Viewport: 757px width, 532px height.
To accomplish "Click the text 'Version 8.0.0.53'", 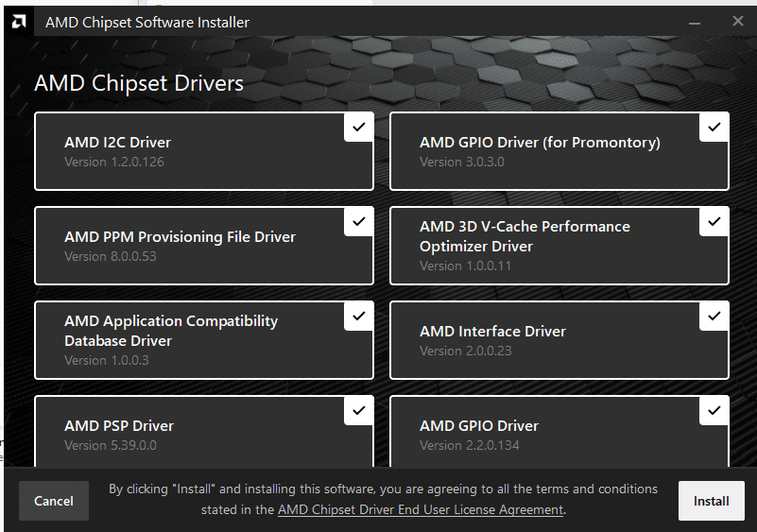I will click(x=110, y=256).
